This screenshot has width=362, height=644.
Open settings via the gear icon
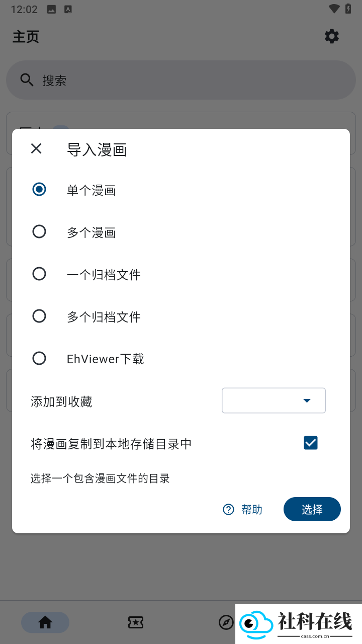[x=332, y=36]
